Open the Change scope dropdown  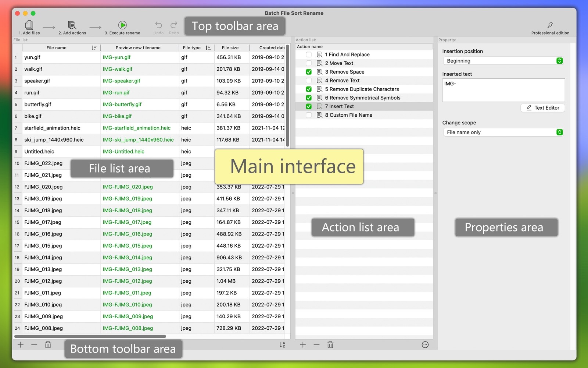(503, 132)
